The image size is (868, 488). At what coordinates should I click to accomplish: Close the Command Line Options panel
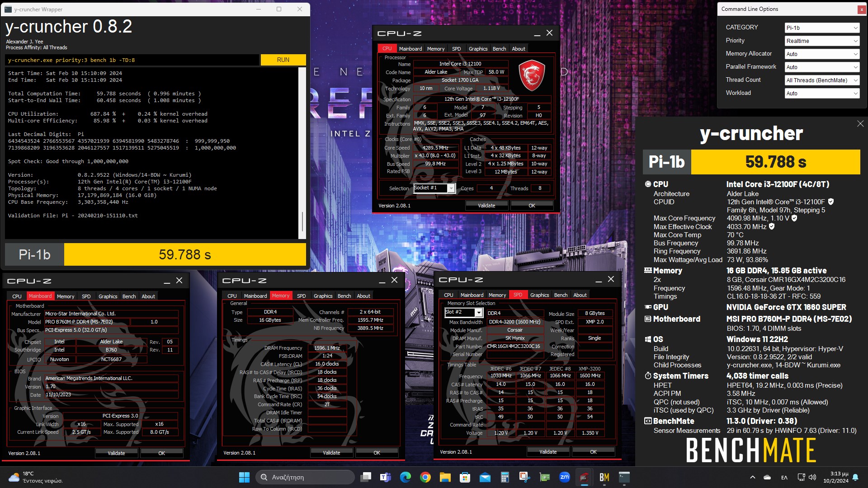point(862,9)
